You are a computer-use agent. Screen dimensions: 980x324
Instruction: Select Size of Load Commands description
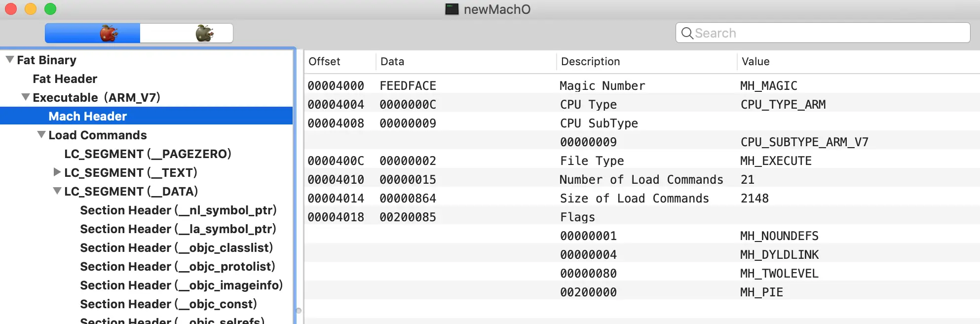point(634,199)
